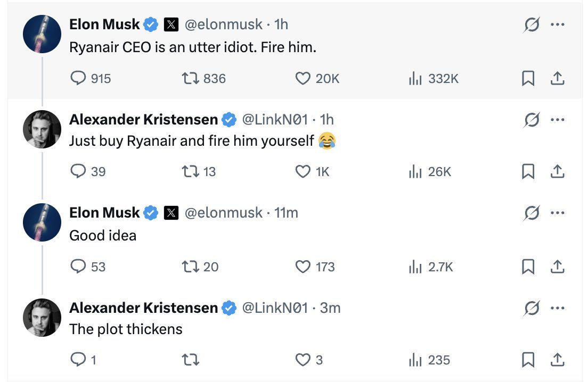Repost the 'Good idea' reply

(190, 267)
